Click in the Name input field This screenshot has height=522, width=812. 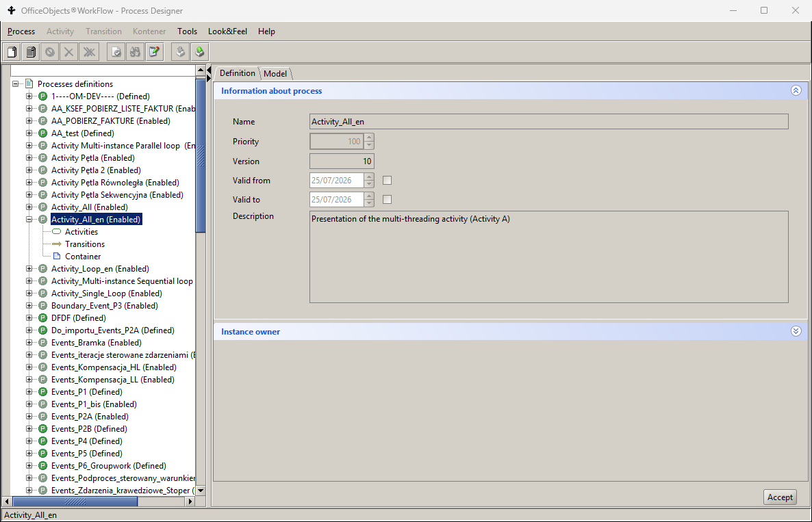tap(549, 122)
